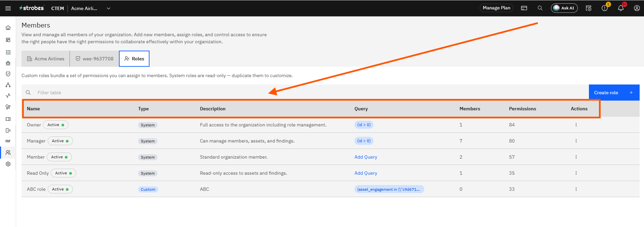644x227 pixels.
Task: Open the settings gear in sidebar
Action: pos(8,164)
